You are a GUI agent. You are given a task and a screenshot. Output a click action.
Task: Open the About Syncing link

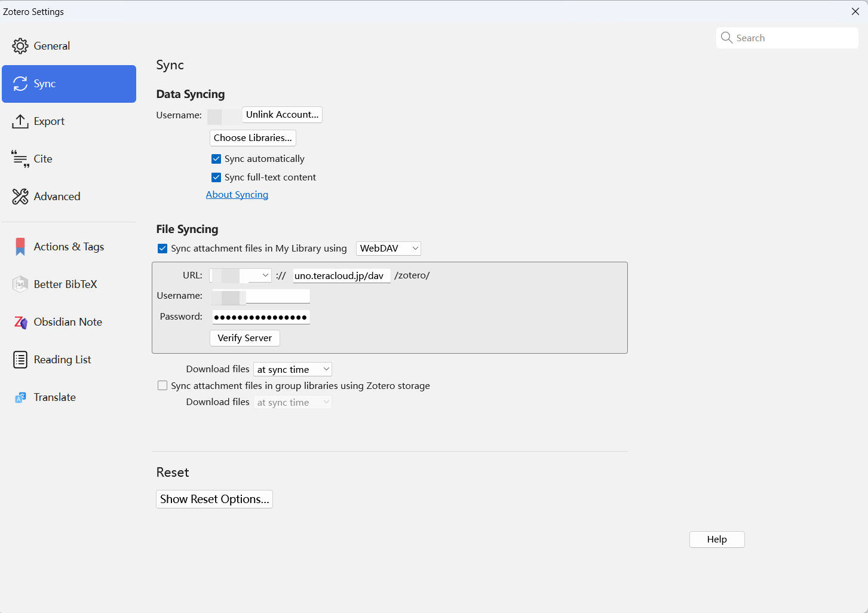(237, 195)
